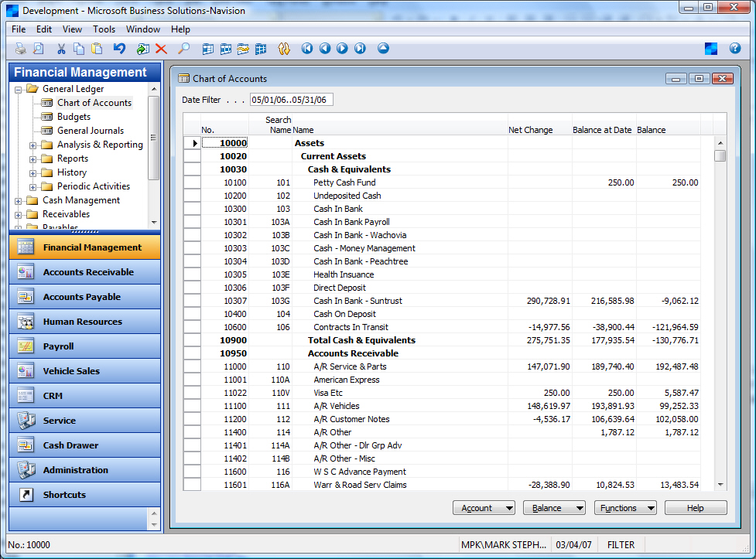This screenshot has width=756, height=559.
Task: Open the File menu
Action: coord(19,29)
